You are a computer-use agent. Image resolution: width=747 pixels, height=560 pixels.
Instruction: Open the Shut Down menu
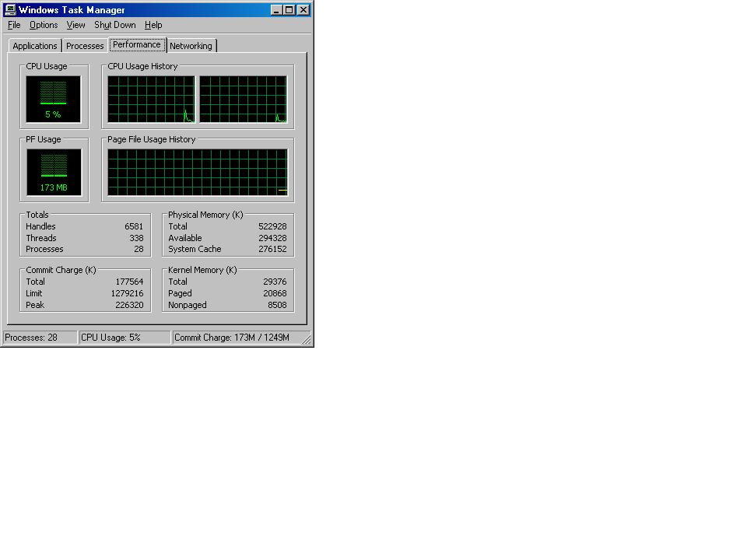(x=115, y=25)
